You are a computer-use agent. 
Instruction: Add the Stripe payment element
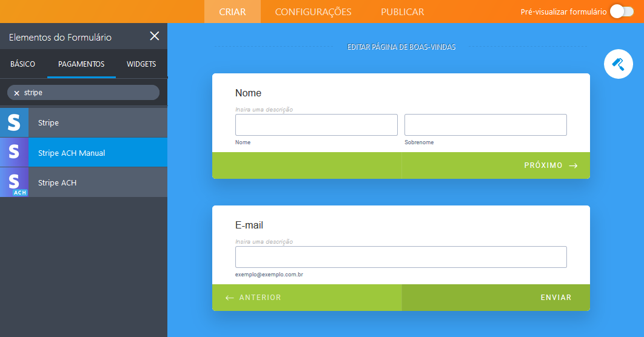(83, 122)
